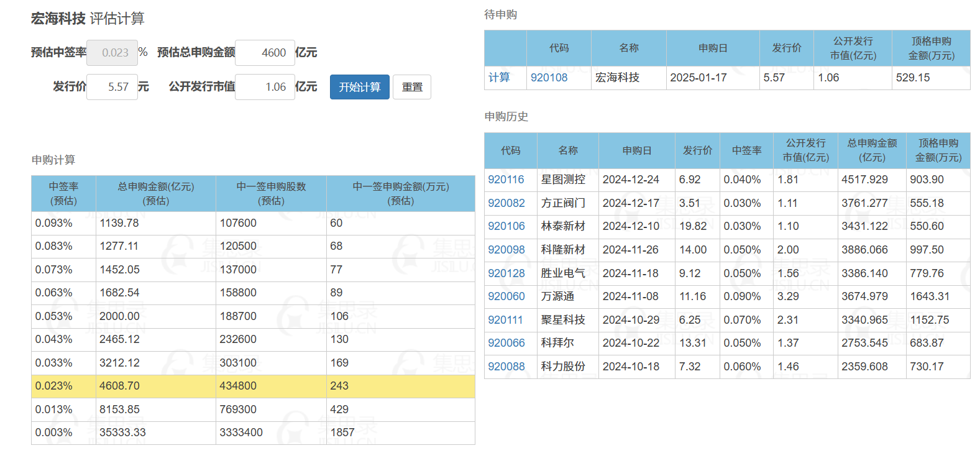The width and height of the screenshot is (980, 471).
Task: Click the 预估总申购金额 input field
Action: click(x=265, y=53)
